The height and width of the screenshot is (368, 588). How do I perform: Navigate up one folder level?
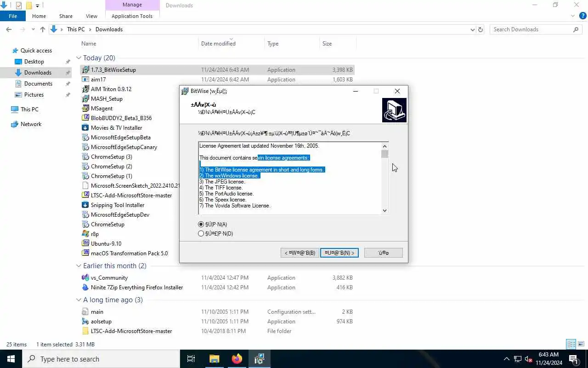click(43, 29)
